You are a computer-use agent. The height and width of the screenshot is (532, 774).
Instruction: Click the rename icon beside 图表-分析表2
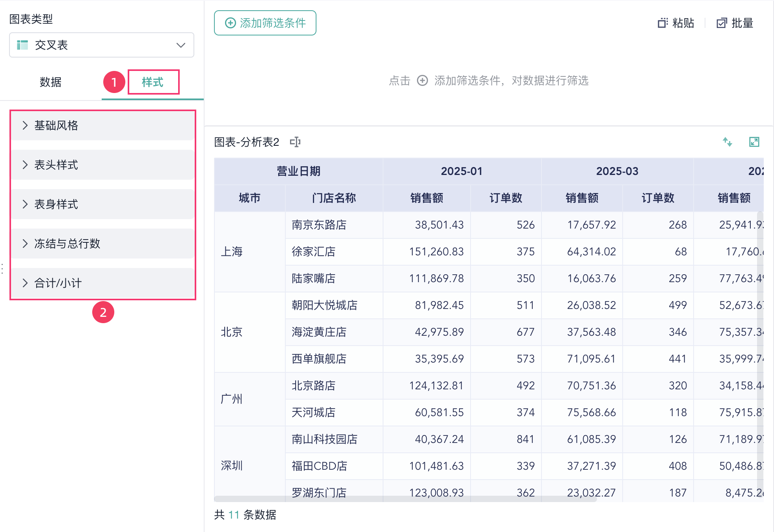point(295,142)
